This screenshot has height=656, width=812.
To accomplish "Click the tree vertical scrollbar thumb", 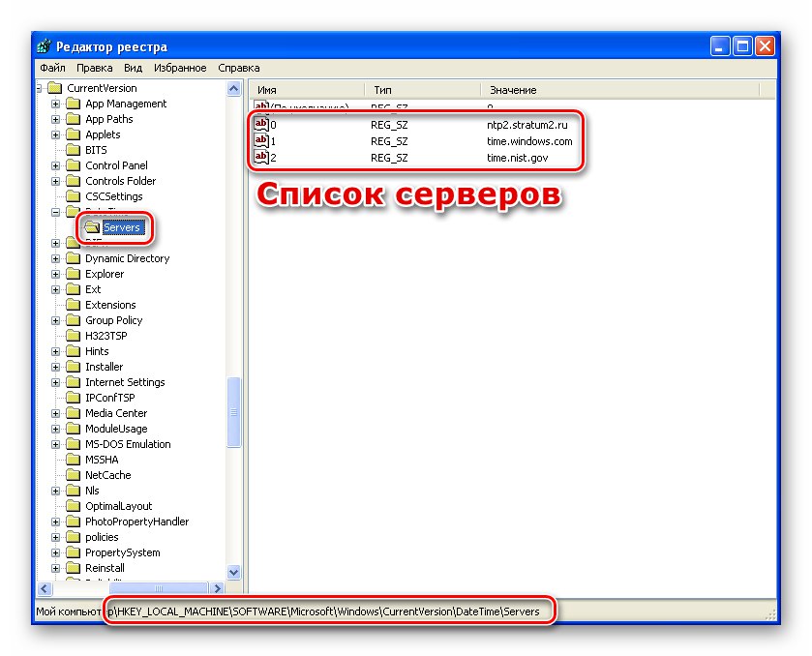I will click(x=234, y=412).
